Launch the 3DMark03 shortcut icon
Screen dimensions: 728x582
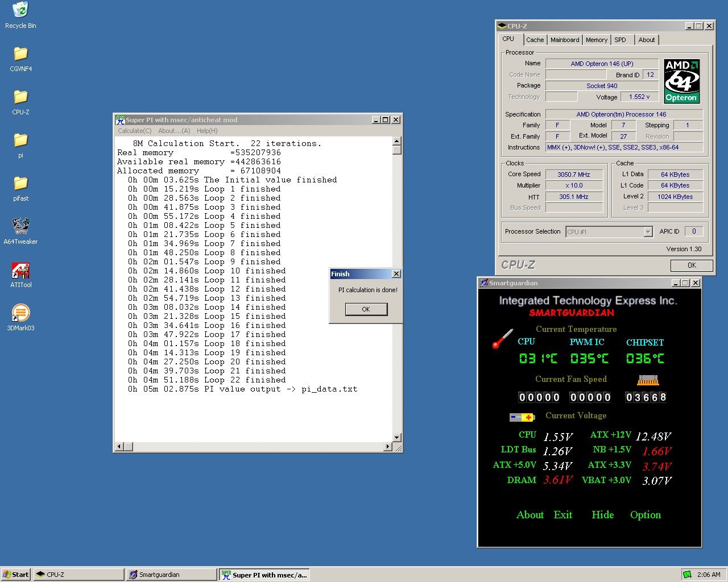(20, 313)
